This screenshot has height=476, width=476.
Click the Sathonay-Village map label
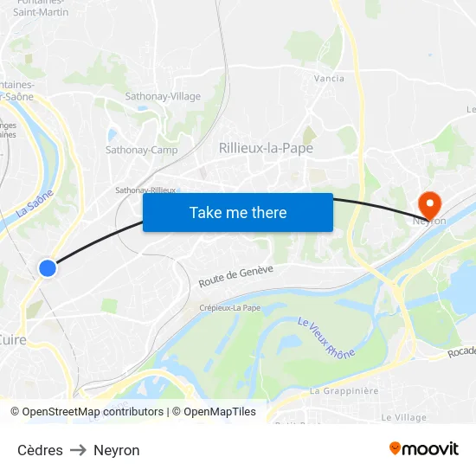tap(163, 96)
